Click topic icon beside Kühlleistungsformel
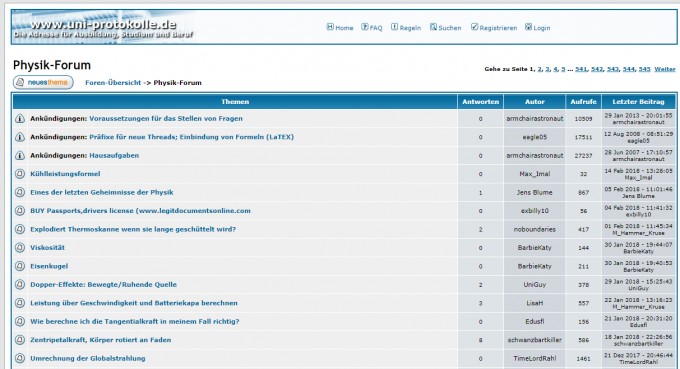This screenshot has width=680, height=369. [x=20, y=174]
